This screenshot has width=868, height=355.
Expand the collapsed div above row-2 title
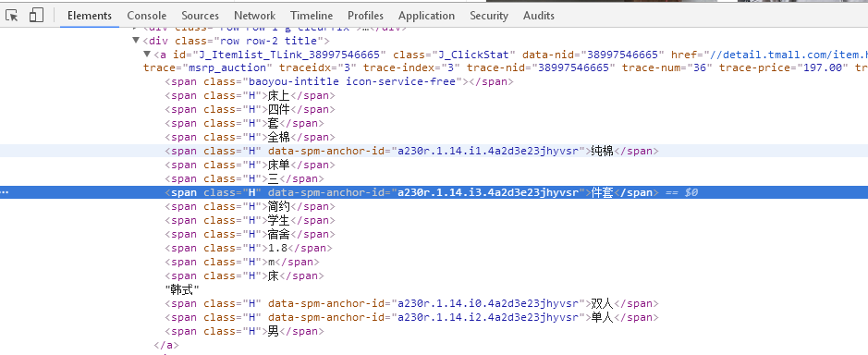point(136,27)
